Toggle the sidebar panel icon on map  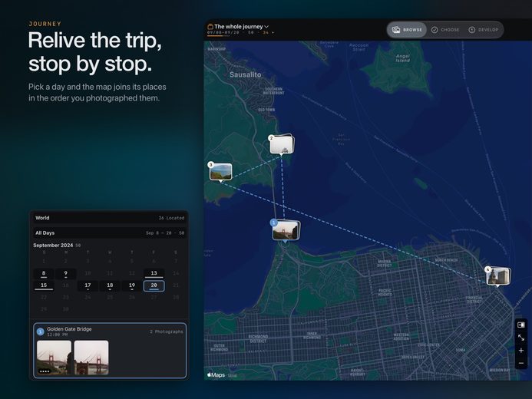520,325
